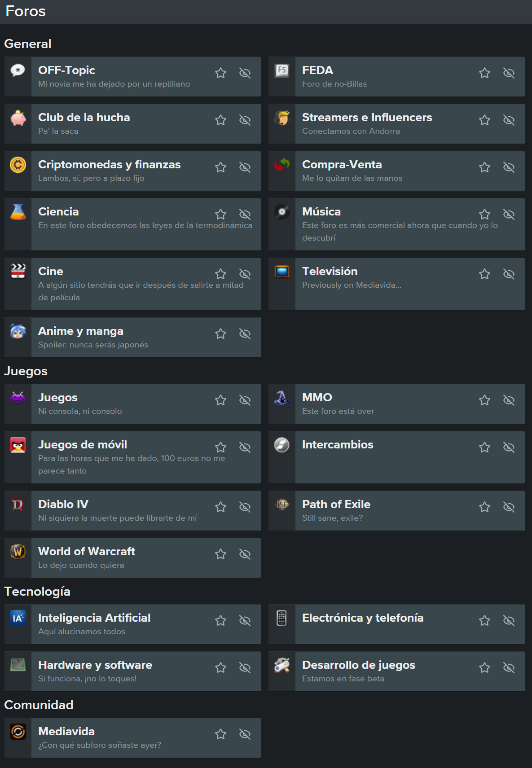Hide the FEDA forum with the eye icon
Viewport: 532px width, 768px height.
[509, 73]
